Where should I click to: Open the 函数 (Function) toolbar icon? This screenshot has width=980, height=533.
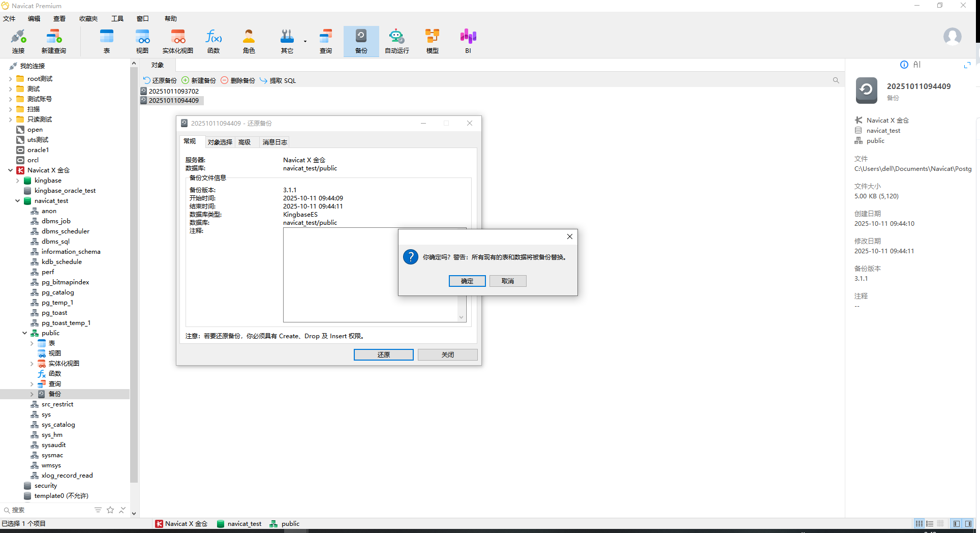tap(213, 41)
